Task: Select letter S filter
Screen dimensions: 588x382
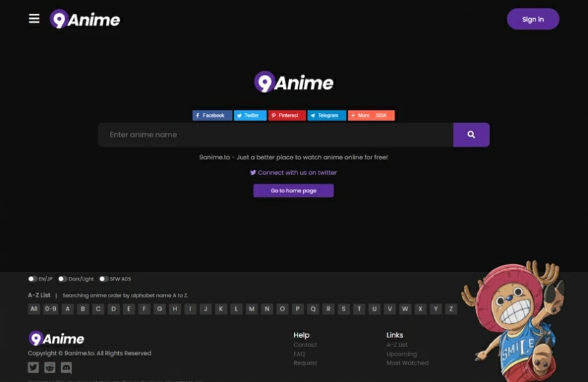Action: point(344,309)
